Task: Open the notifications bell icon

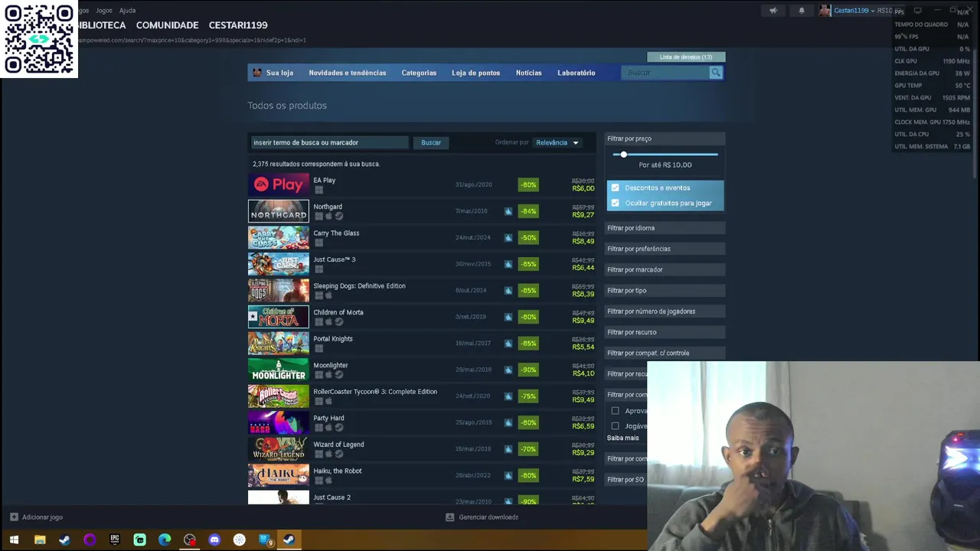Action: (x=802, y=11)
